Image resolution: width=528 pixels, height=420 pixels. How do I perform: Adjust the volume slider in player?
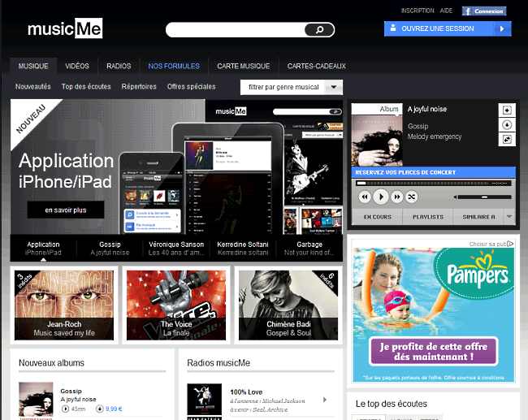pos(485,197)
